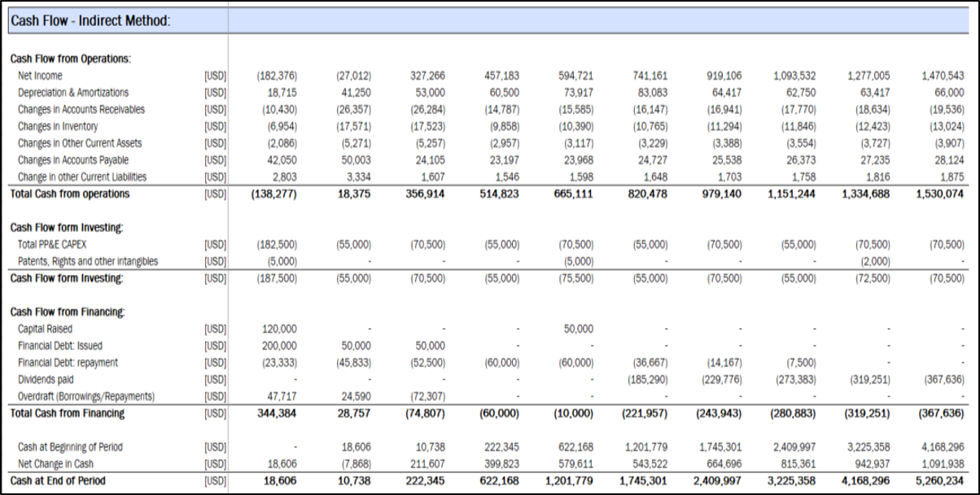This screenshot has height=495, width=980.
Task: Click the Net Change in Cash label
Action: click(x=55, y=464)
